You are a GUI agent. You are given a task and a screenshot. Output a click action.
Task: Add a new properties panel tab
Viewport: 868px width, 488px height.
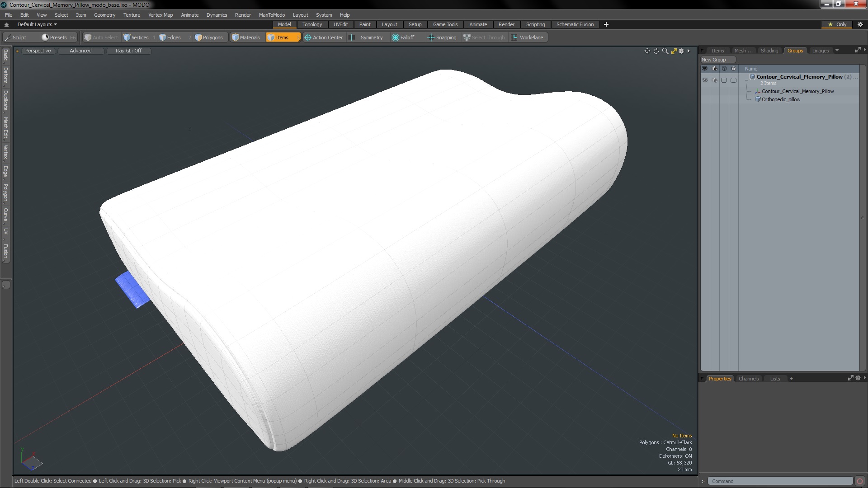tap(791, 379)
